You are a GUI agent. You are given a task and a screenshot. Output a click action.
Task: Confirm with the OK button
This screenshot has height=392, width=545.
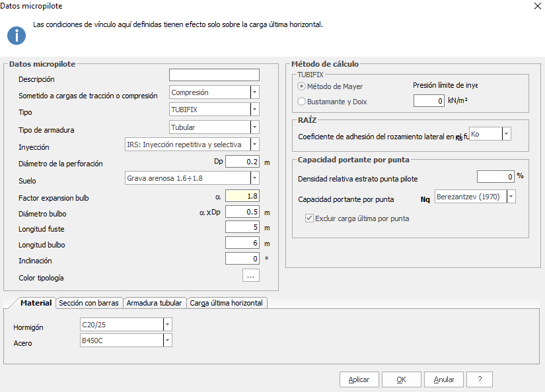click(x=402, y=379)
